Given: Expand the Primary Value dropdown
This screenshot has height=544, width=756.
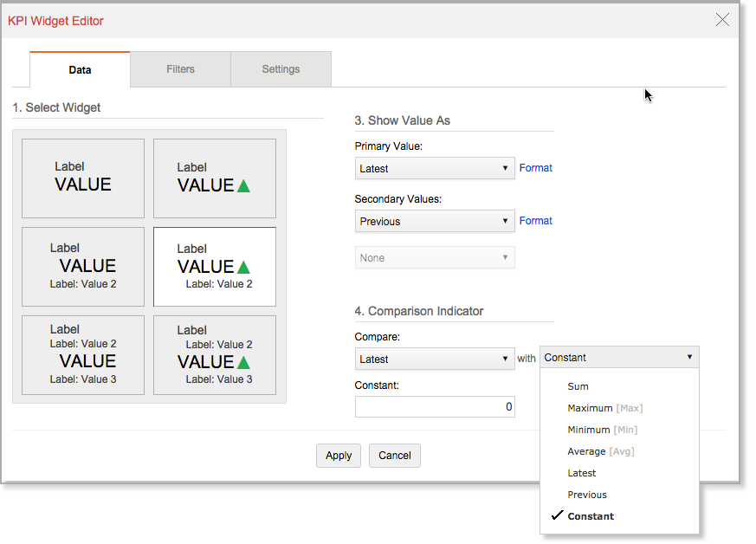Looking at the screenshot, I should click(x=435, y=168).
